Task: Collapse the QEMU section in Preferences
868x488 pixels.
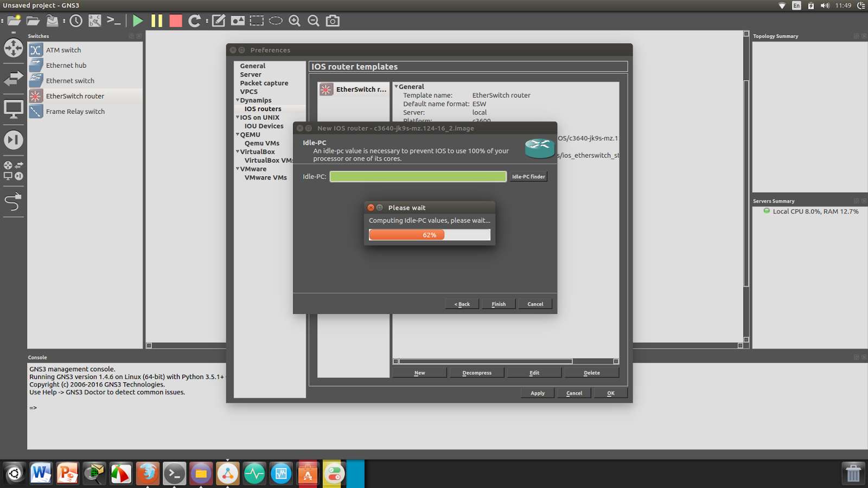Action: pos(238,134)
